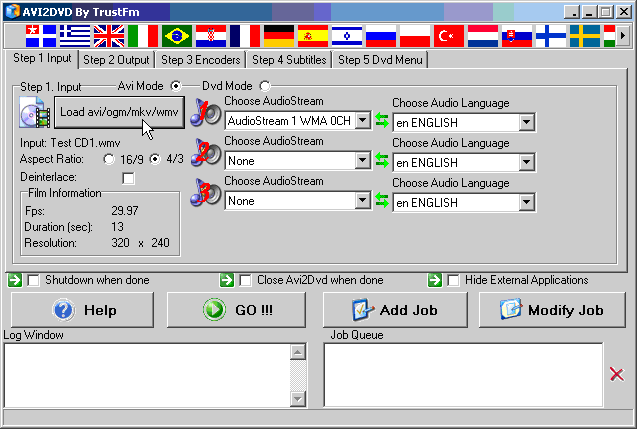Click green arrow next to Hide External Applications
The width and height of the screenshot is (637, 429).
tap(435, 280)
